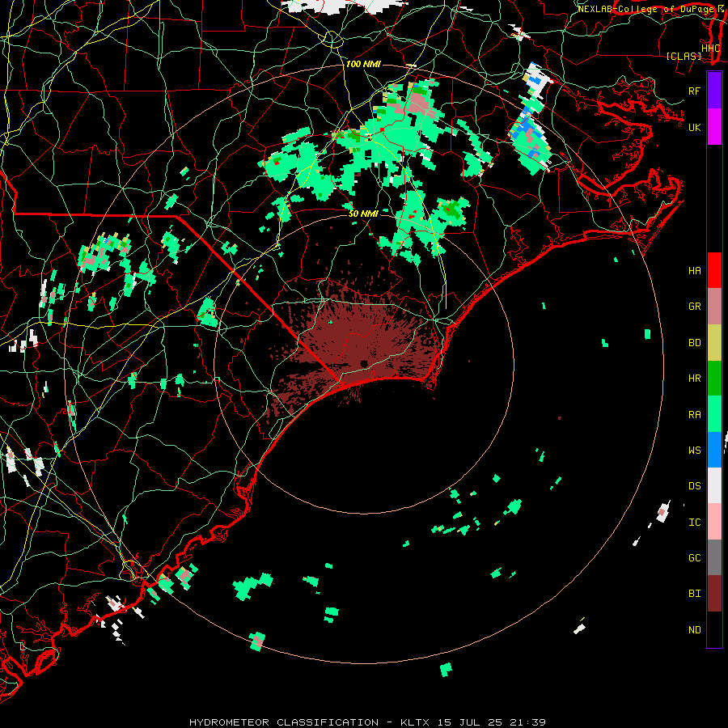This screenshot has height=728, width=728.
Task: Click the HR legend label
Action: (x=695, y=379)
